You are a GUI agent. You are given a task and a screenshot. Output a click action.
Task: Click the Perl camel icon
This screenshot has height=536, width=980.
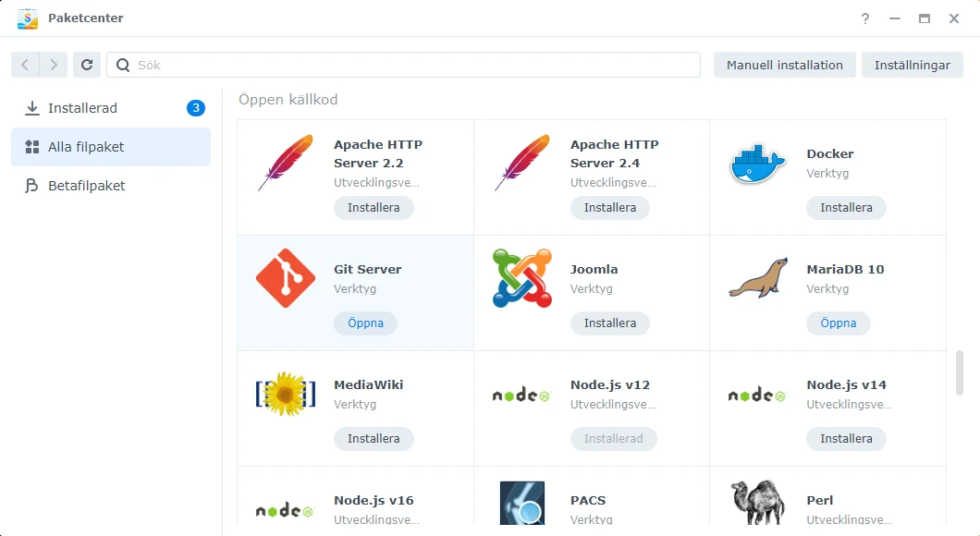coord(756,504)
